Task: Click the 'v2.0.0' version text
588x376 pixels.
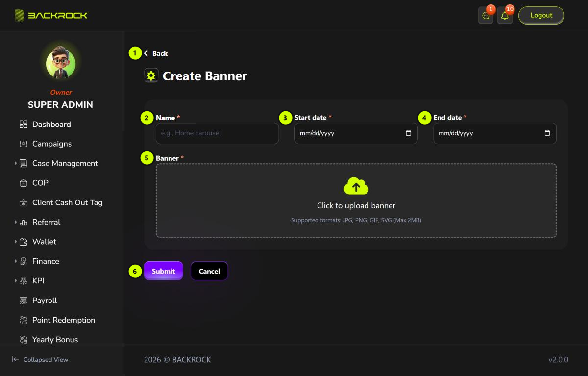Action: (x=558, y=360)
